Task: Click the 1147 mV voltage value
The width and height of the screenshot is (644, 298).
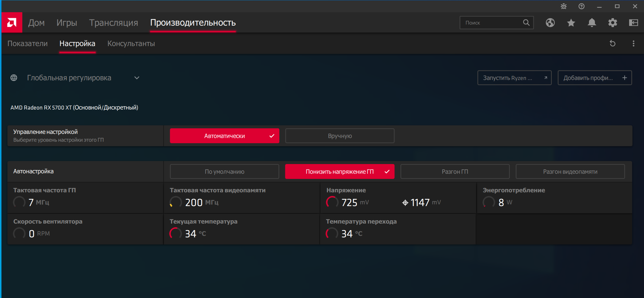Action: click(426, 202)
